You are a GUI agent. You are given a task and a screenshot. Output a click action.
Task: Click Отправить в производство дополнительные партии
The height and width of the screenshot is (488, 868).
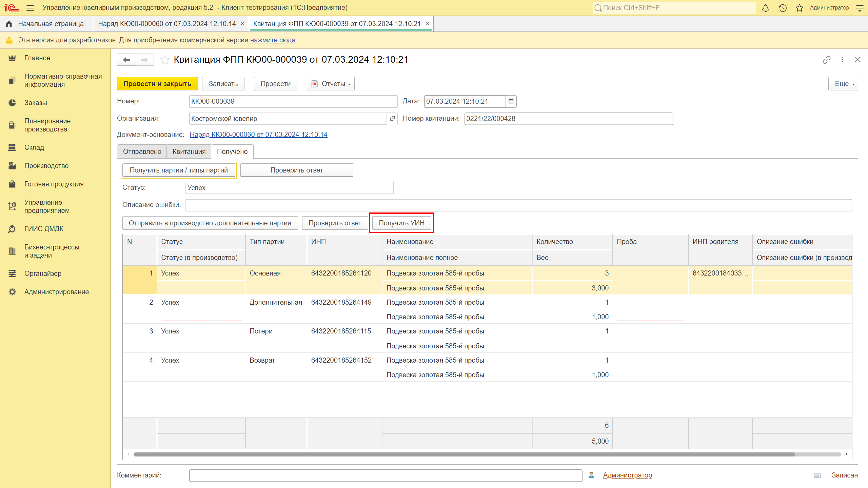pos(210,223)
